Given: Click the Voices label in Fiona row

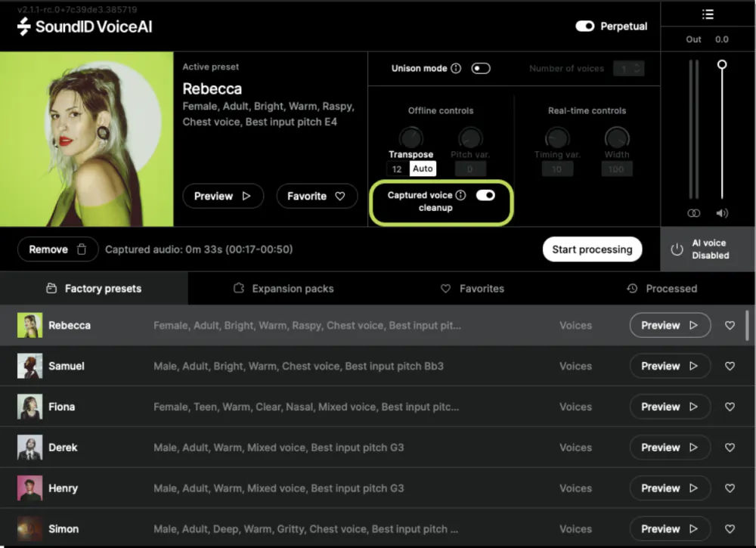Looking at the screenshot, I should click(x=575, y=407).
